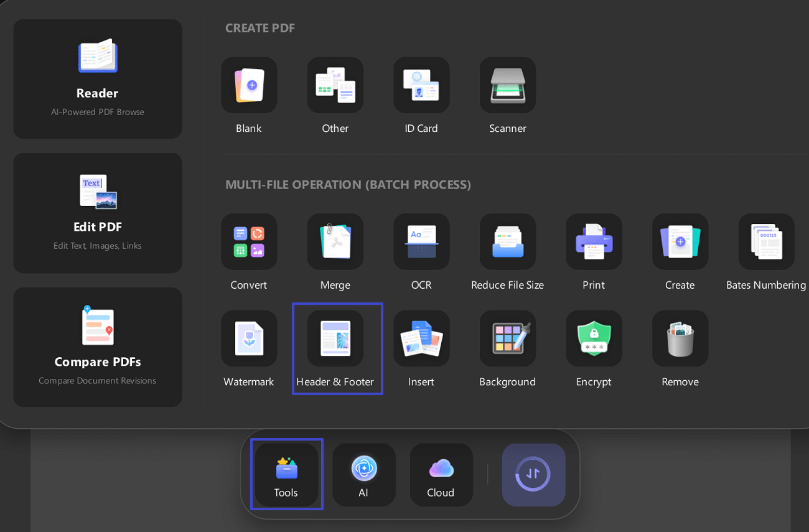Open the batch Convert tool
The image size is (809, 532).
249,242
